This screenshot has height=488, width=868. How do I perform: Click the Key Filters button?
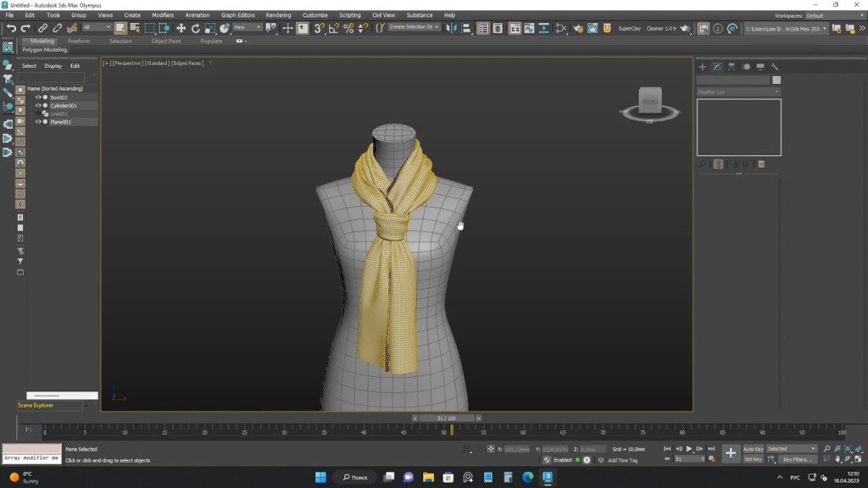[x=798, y=459]
